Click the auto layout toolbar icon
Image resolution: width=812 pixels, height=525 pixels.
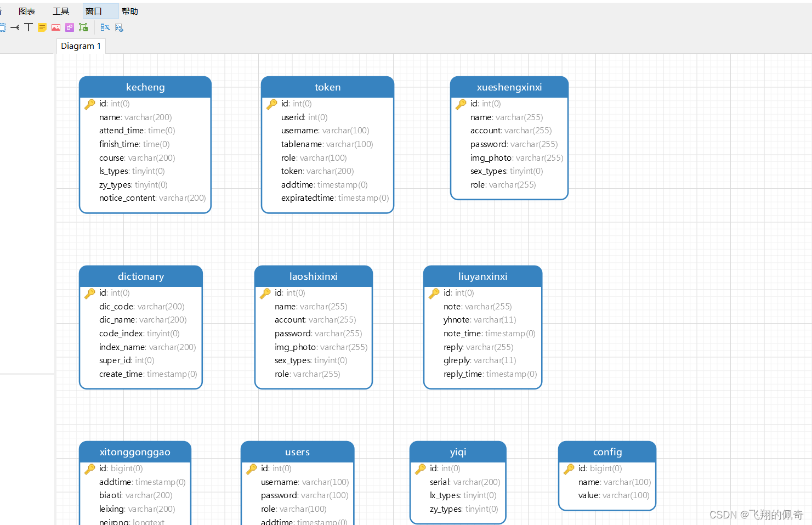tap(105, 27)
